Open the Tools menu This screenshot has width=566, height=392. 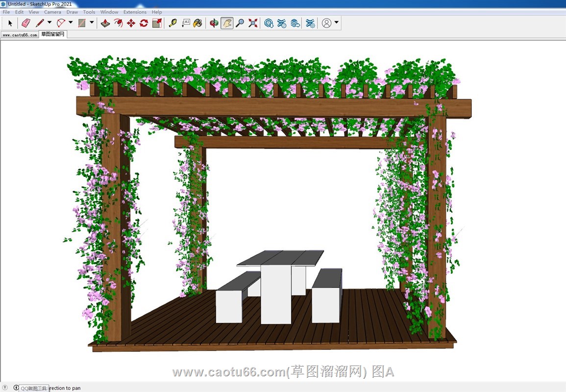(89, 12)
